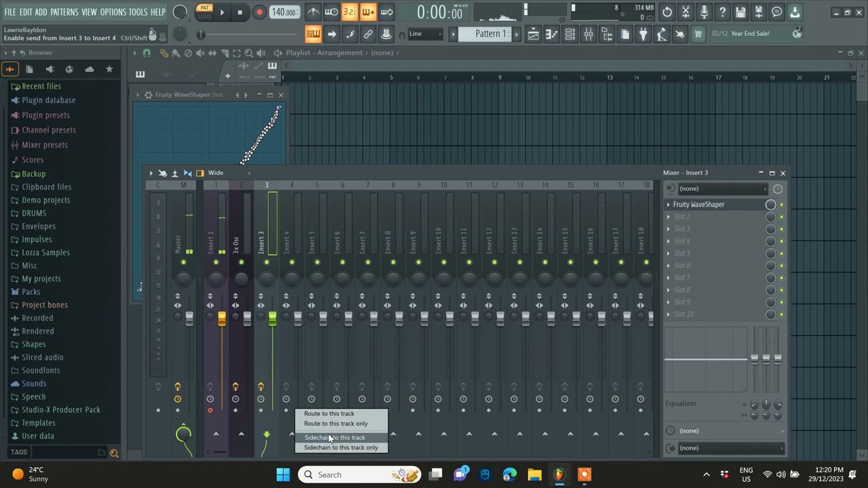The image size is (868, 488).
Task: Click the tempo tapper icon
Action: pos(661,34)
